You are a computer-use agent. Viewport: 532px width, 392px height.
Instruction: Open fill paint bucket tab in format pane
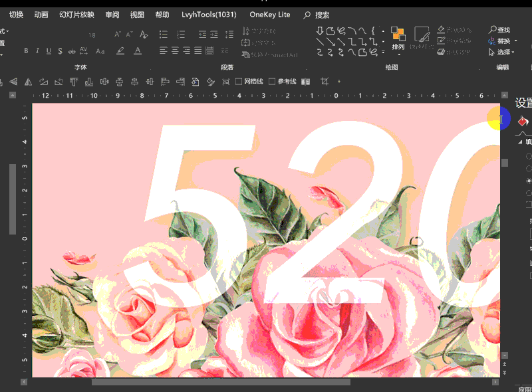[x=523, y=121]
